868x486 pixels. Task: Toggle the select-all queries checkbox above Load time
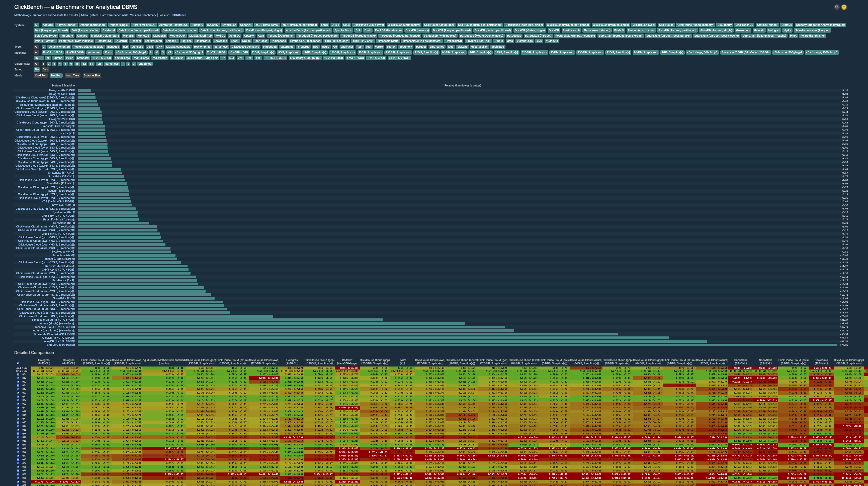(18, 363)
